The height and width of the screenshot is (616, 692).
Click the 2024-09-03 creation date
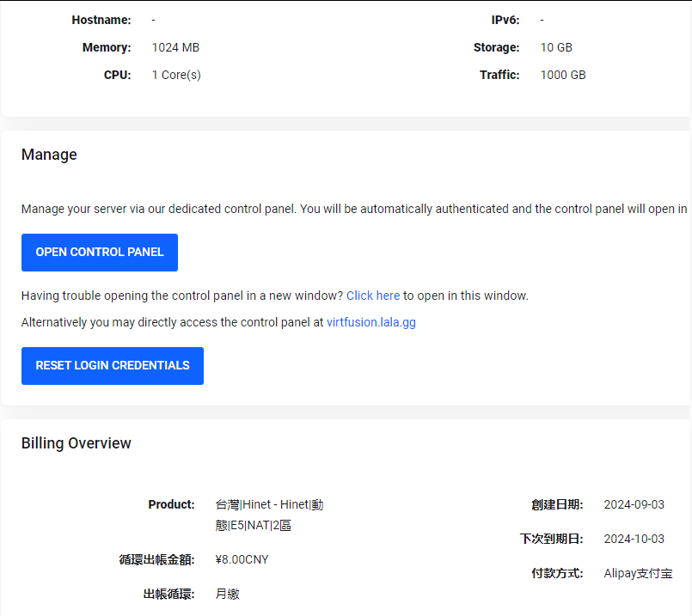[x=634, y=504]
